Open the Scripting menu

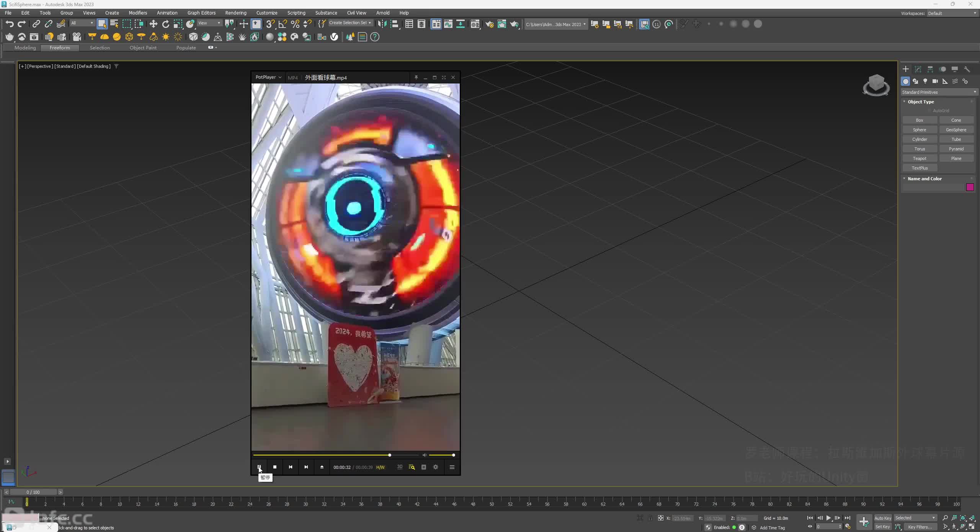(x=296, y=13)
